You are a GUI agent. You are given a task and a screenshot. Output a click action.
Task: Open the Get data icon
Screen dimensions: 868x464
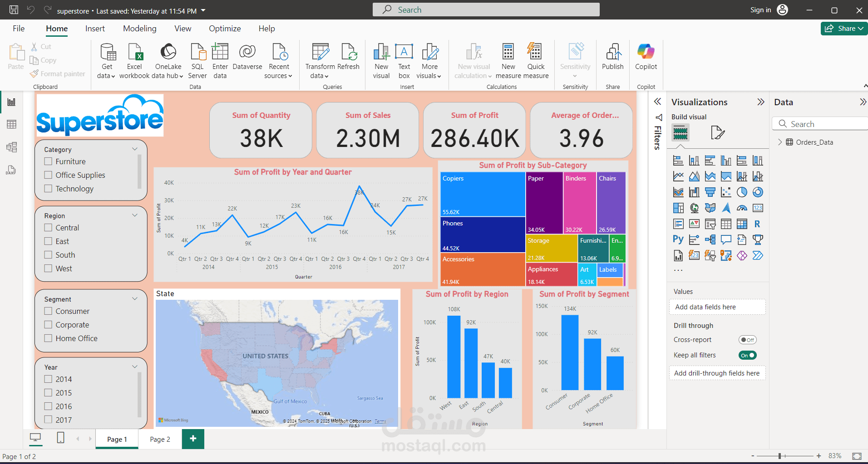108,52
